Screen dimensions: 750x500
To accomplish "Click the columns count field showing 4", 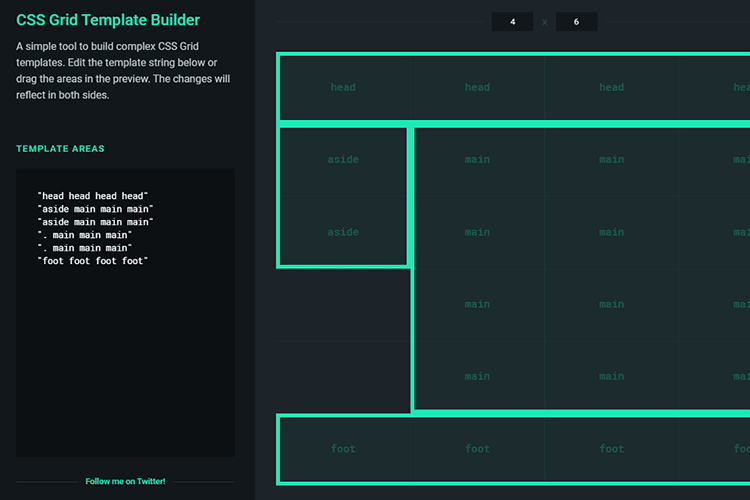I will click(512, 22).
